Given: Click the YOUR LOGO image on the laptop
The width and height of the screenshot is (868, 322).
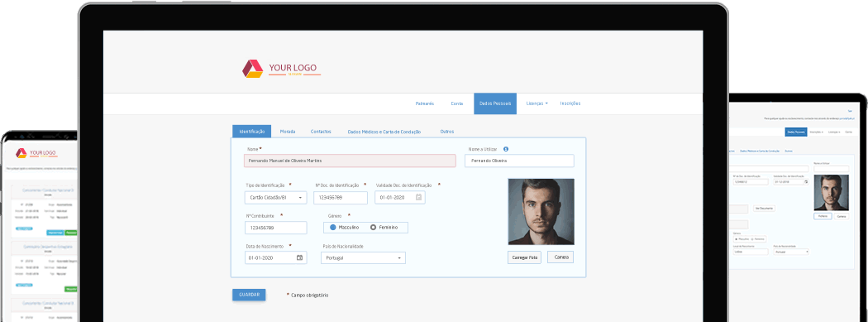Looking at the screenshot, I should coord(281,69).
